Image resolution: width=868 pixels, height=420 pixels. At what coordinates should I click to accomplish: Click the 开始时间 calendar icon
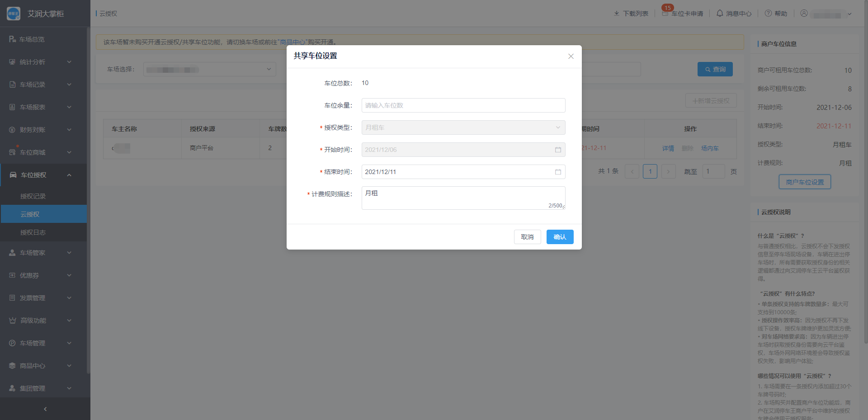tap(558, 150)
